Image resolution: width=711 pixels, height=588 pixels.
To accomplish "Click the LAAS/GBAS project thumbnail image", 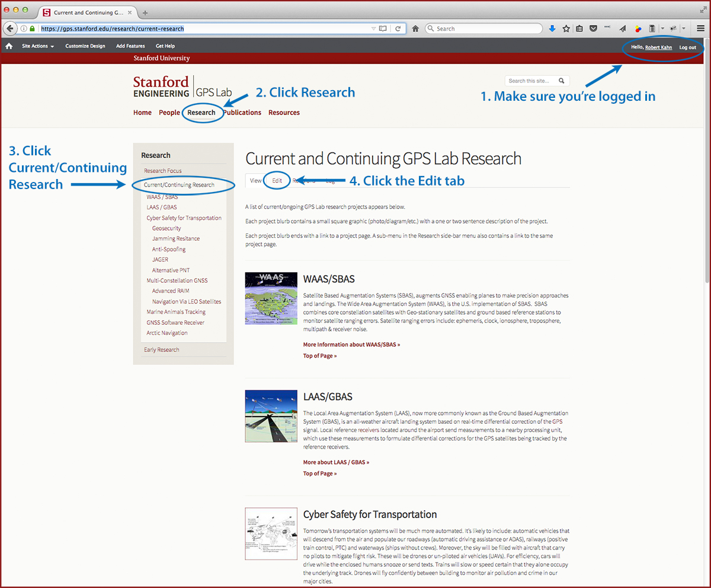I will coord(271,416).
